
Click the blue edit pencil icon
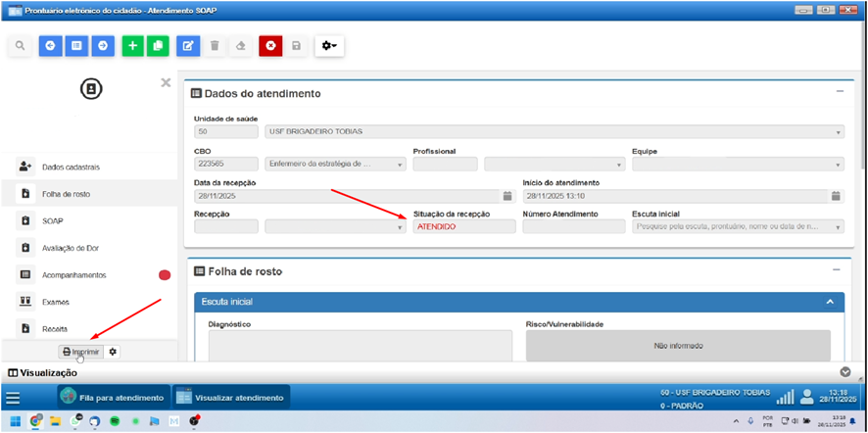pyautogui.click(x=189, y=46)
